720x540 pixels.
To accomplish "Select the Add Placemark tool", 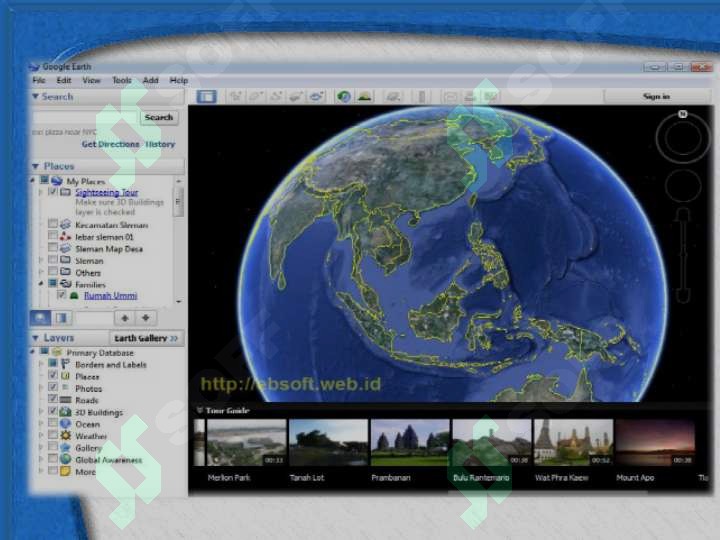I will (236, 96).
